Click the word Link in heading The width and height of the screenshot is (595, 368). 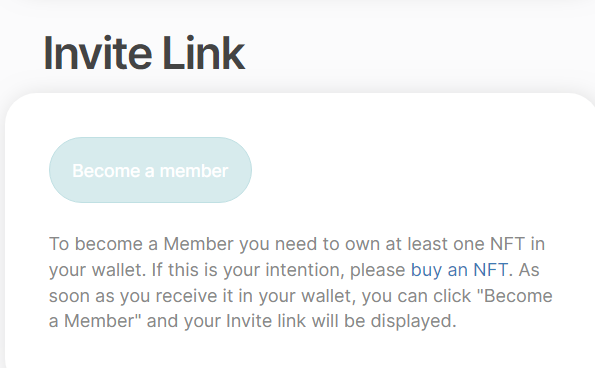[204, 53]
